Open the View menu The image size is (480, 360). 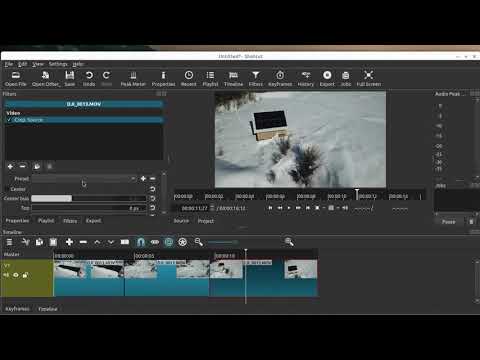click(x=38, y=64)
